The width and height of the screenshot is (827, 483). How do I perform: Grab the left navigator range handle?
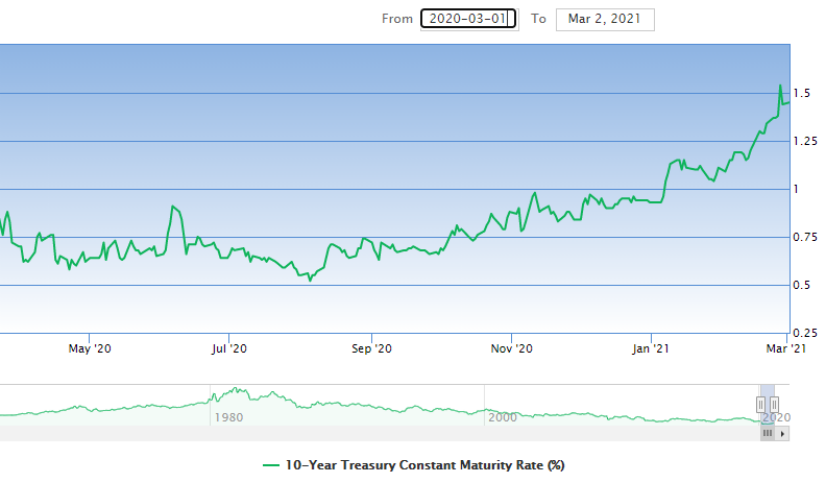(762, 404)
